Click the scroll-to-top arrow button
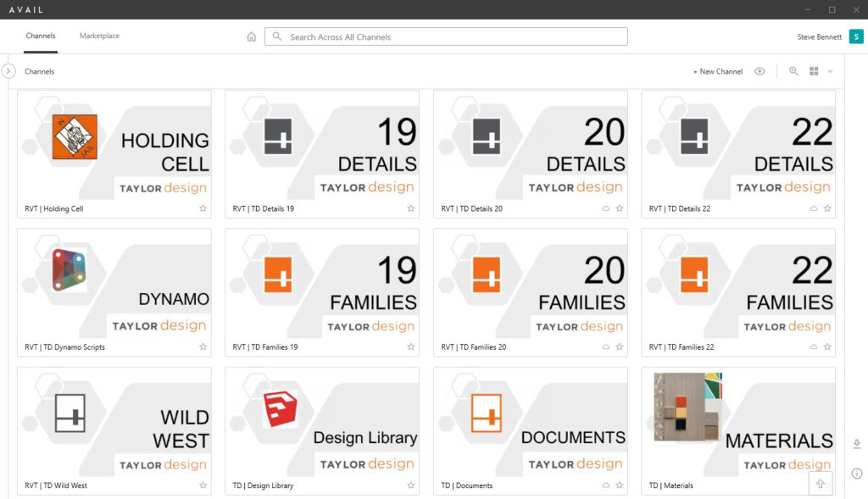This screenshot has width=868, height=499. (x=821, y=484)
